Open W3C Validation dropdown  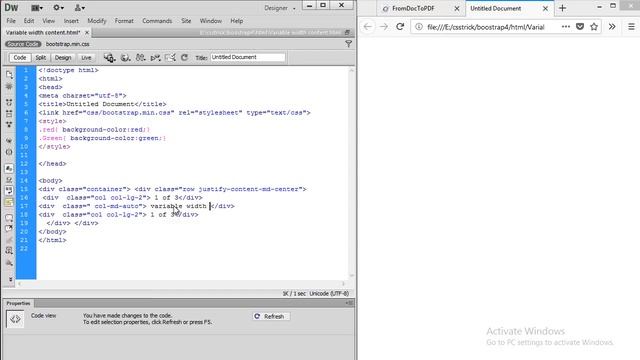tap(155, 58)
